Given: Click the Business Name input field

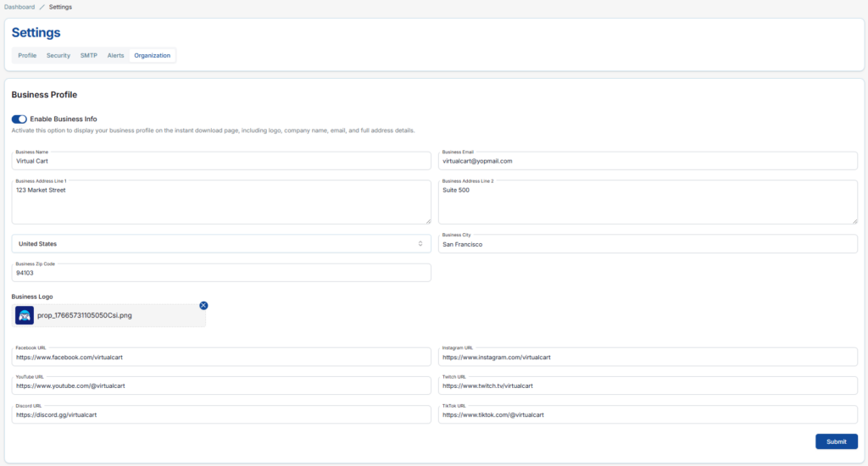Looking at the screenshot, I should pyautogui.click(x=221, y=160).
